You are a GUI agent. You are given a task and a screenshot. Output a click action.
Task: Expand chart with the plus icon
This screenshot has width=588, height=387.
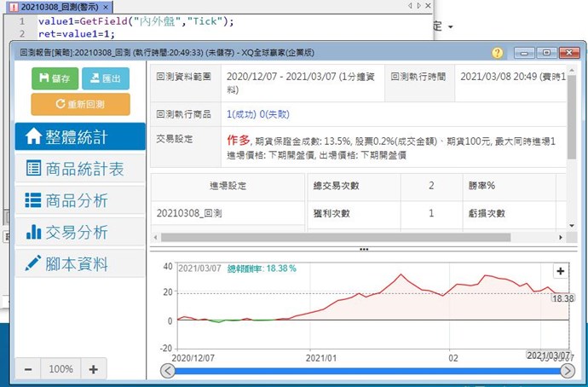(561, 271)
